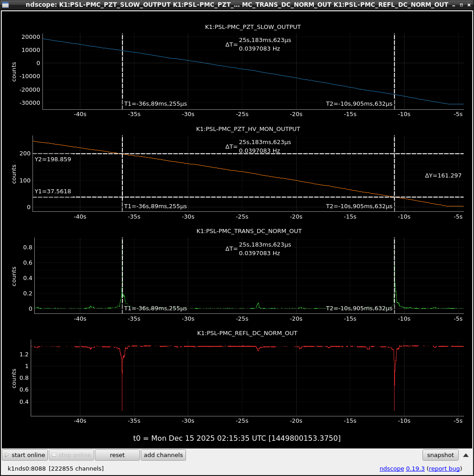
Task: Open the add channels dialog
Action: 163,455
